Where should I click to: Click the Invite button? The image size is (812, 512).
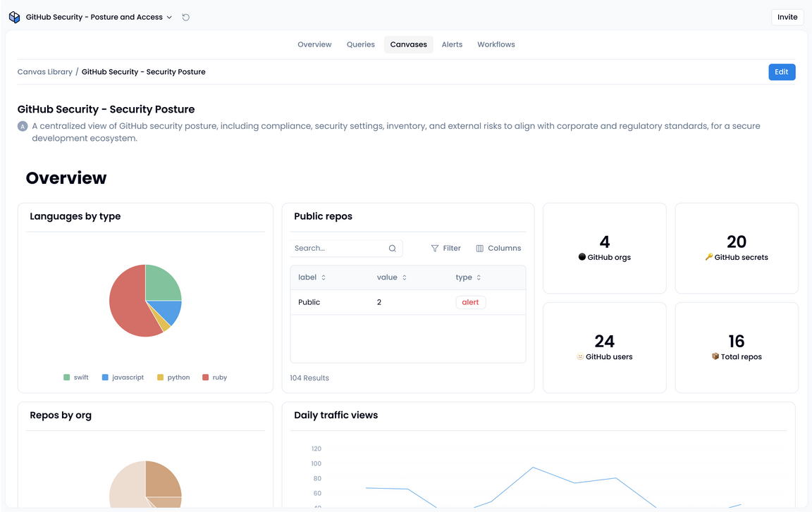click(x=787, y=17)
